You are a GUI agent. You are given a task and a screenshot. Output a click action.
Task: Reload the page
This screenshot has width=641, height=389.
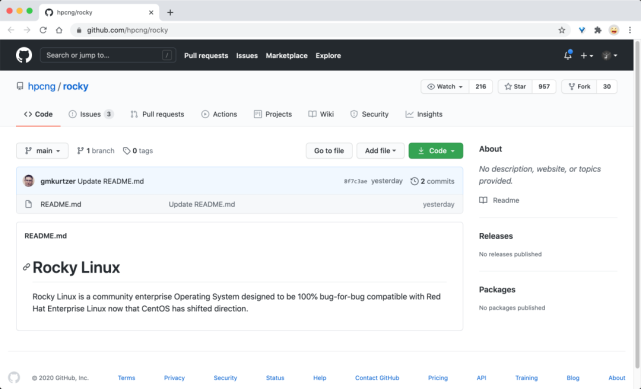43,30
